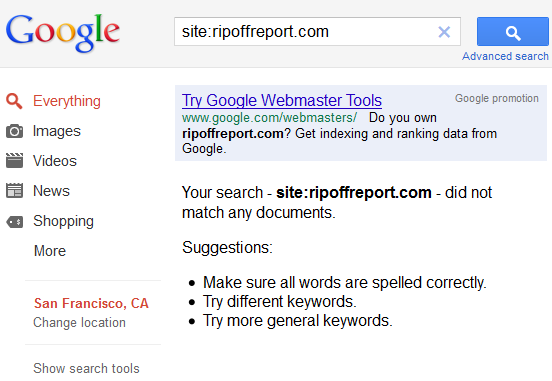Viewport: 552px width, 381px height.
Task: Click the 'Make sure all words are spelled correctly' suggestion
Action: tap(345, 282)
